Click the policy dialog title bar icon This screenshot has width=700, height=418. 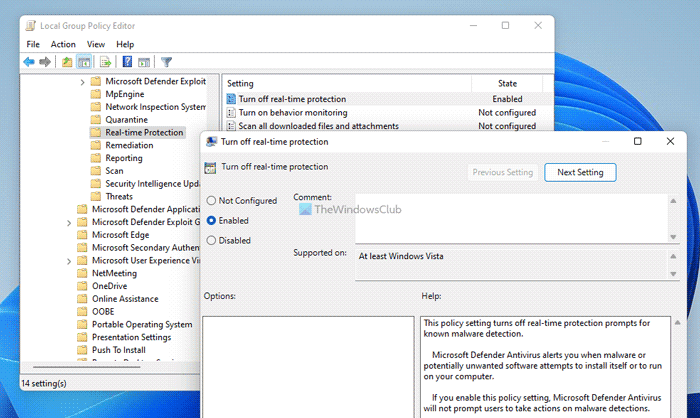click(211, 142)
